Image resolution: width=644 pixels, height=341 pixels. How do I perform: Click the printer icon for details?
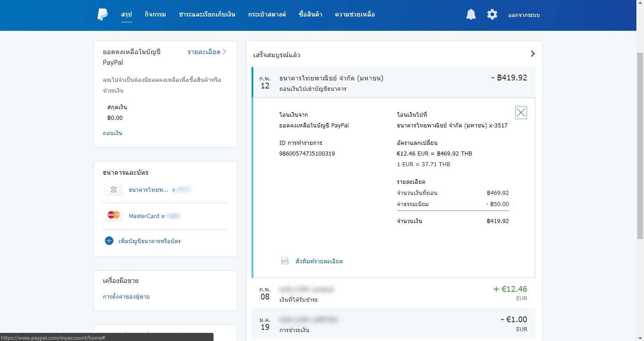[x=285, y=261]
